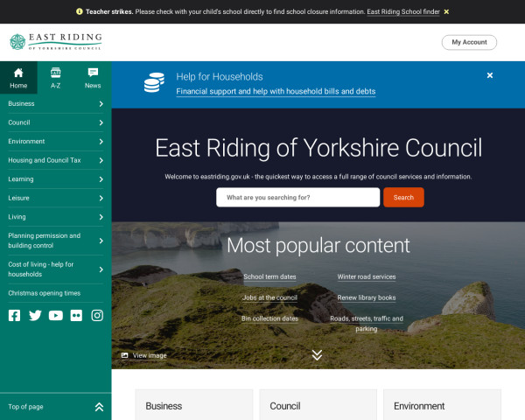Open the YouTube social icon
Viewport: 525px width, 420px height.
coord(56,316)
